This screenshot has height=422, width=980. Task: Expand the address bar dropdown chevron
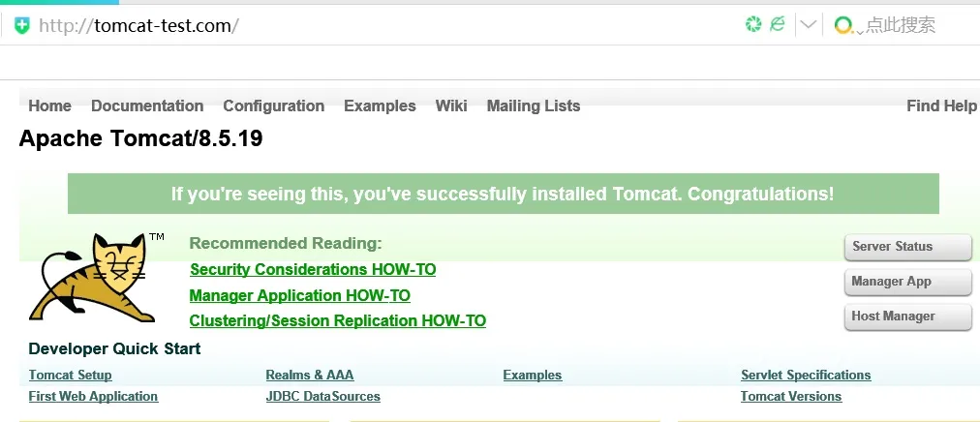click(x=809, y=25)
